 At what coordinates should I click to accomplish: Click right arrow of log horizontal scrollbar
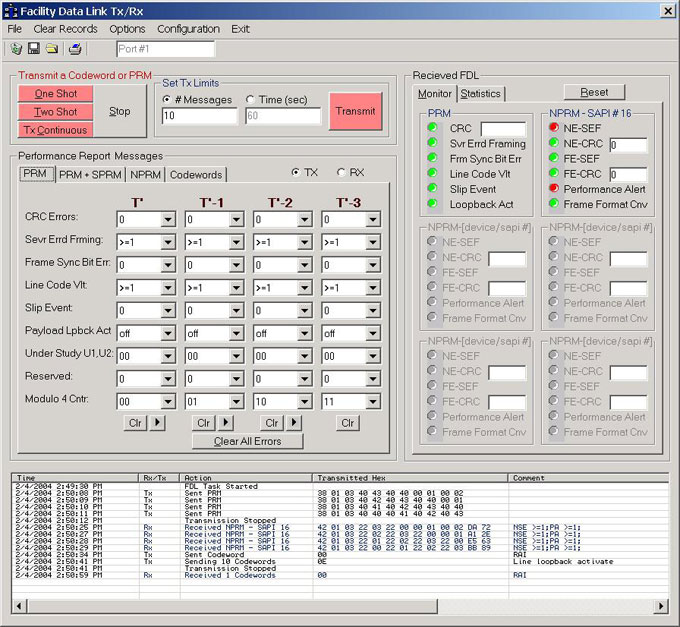point(661,605)
